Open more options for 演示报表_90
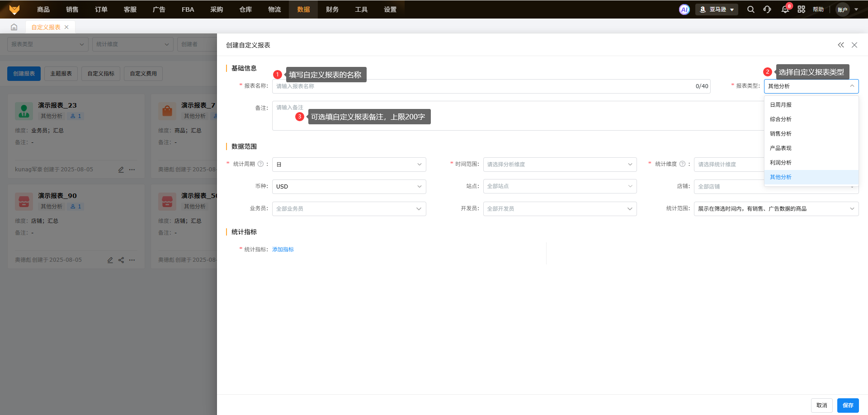Image resolution: width=868 pixels, height=415 pixels. pyautogui.click(x=132, y=260)
